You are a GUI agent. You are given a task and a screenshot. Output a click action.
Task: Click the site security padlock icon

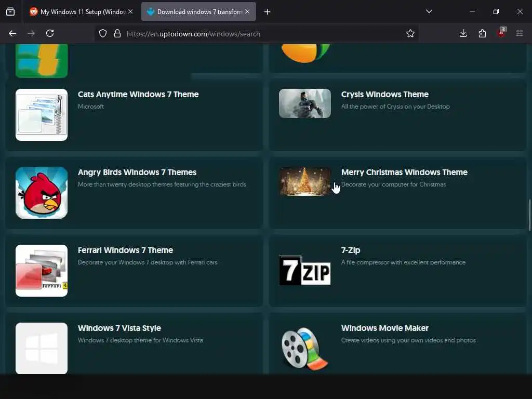(x=117, y=33)
